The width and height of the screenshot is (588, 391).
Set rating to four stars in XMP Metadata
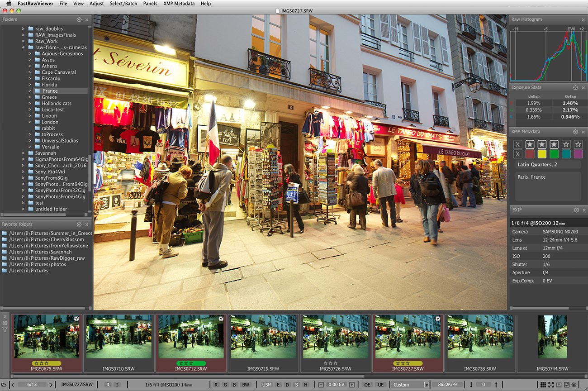click(x=566, y=144)
